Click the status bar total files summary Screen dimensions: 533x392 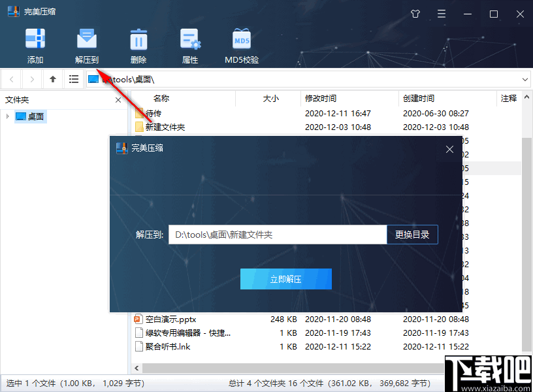329,384
